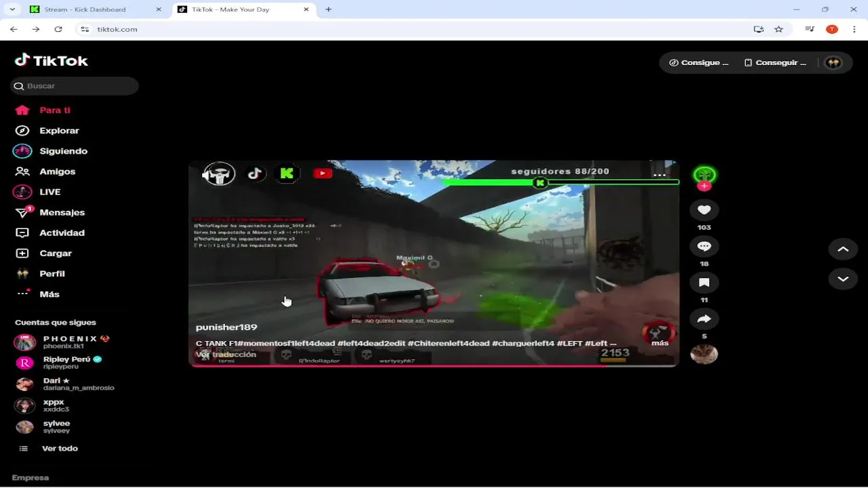
Task: Click the LIVE sidebar avatar icon
Action: (22, 192)
